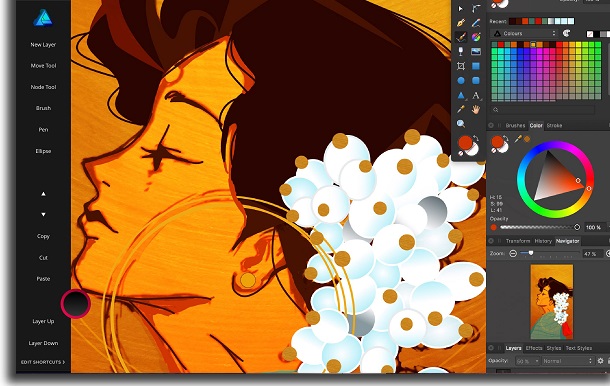
Task: Switch to the Stroke tab
Action: 554,125
